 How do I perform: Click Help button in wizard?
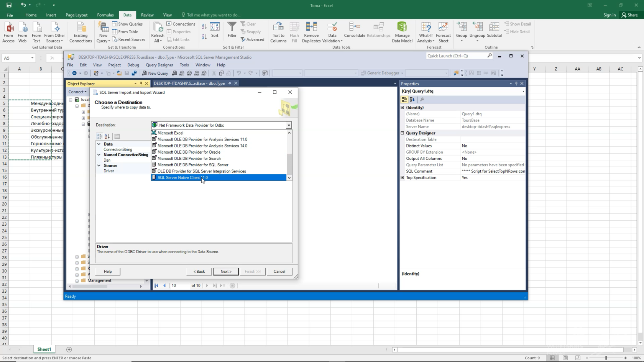pyautogui.click(x=108, y=271)
